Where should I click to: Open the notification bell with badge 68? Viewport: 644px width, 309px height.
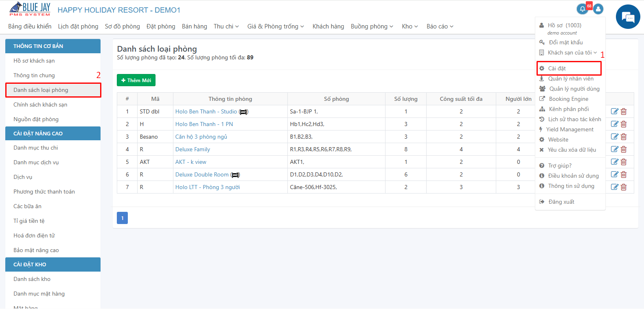point(583,9)
